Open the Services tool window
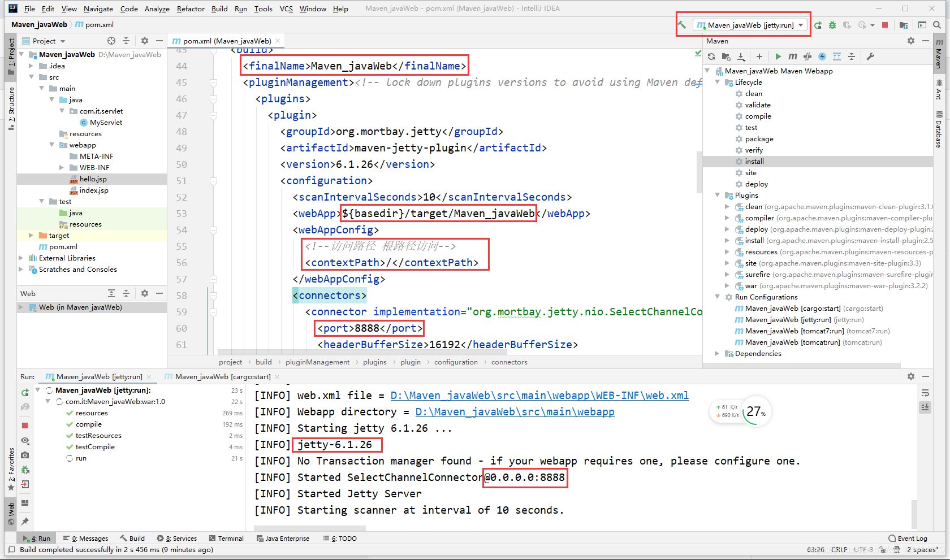Image resolution: width=950 pixels, height=560 pixels. point(177,538)
